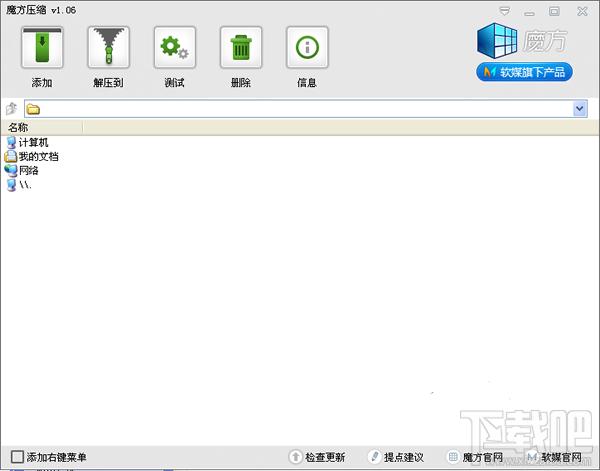Click the grid icon beside 魔方官网
The width and height of the screenshot is (600, 471).
click(453, 456)
